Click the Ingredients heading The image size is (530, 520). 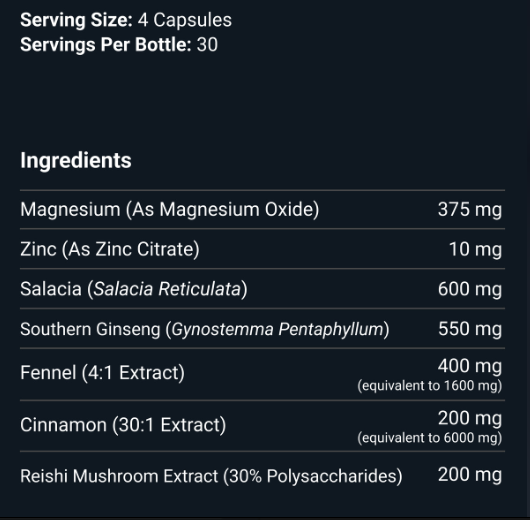point(76,160)
